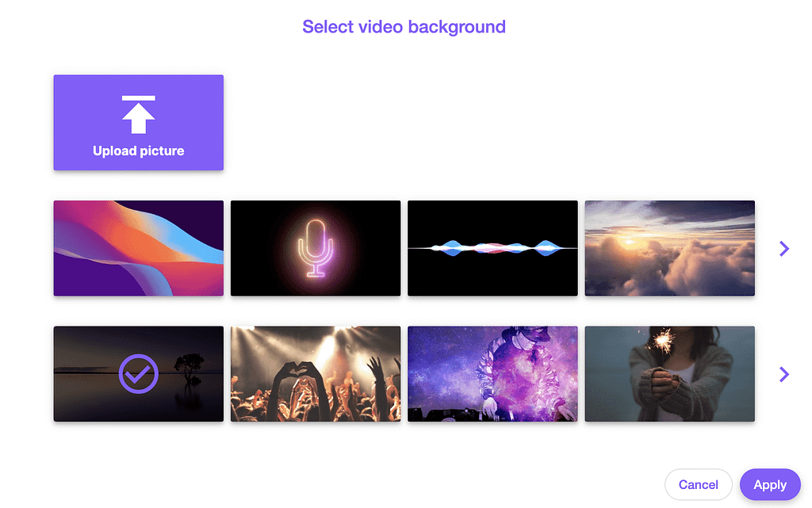Show next backgrounds in bottom row

coord(784,374)
